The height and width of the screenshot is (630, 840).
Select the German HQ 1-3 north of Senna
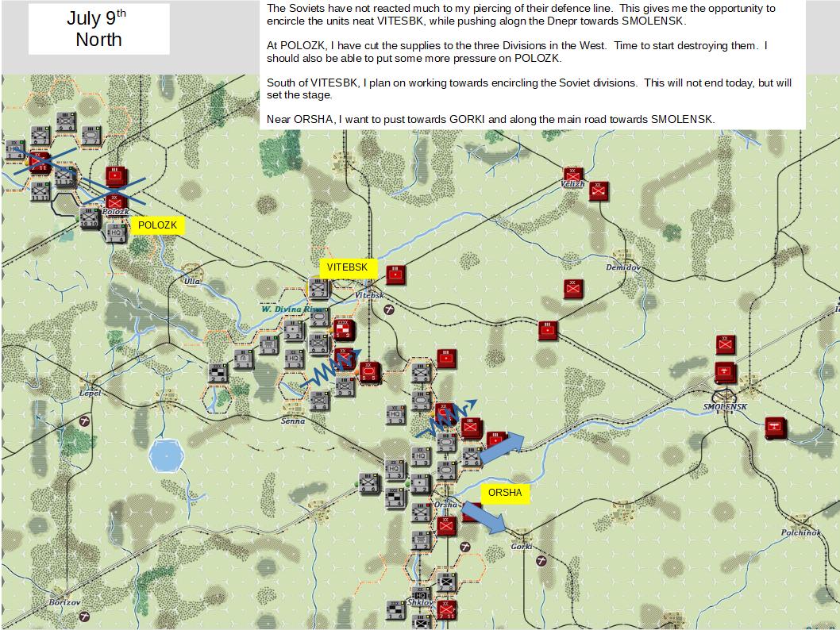pos(294,359)
